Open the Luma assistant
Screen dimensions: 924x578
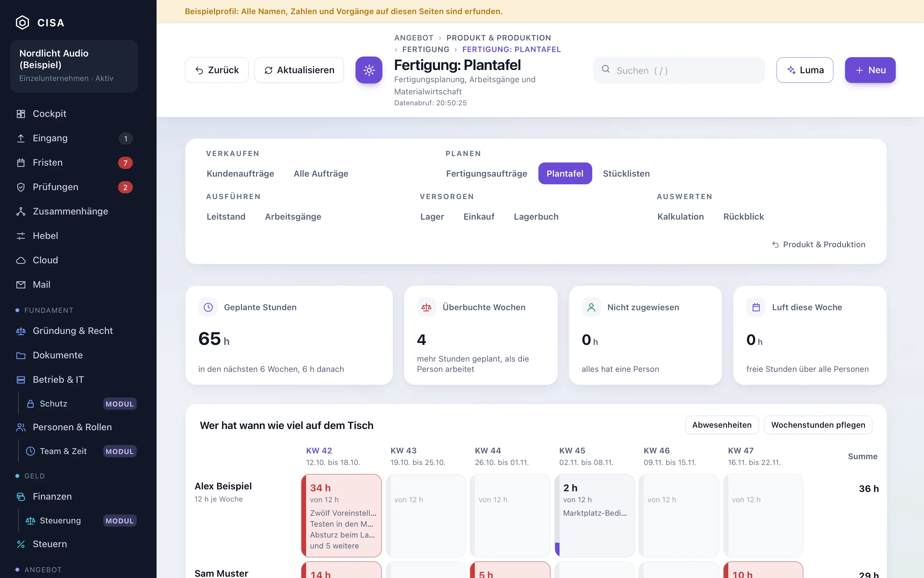[x=805, y=70]
